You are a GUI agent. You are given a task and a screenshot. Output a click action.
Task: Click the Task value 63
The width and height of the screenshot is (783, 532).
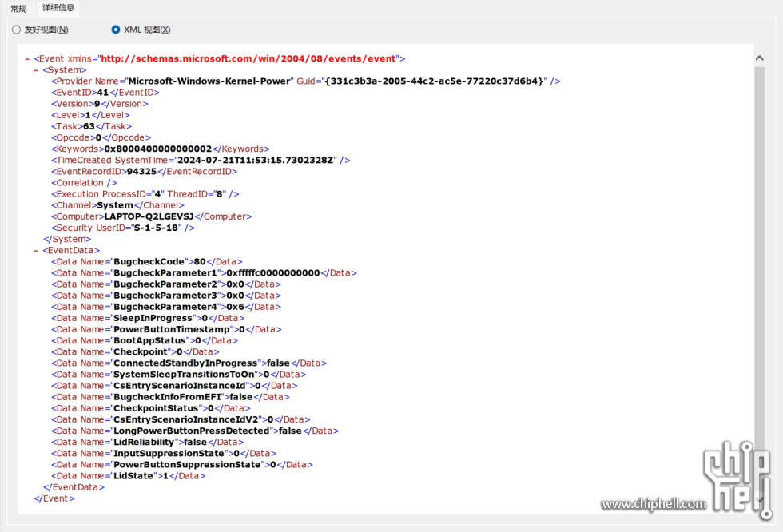coord(89,126)
